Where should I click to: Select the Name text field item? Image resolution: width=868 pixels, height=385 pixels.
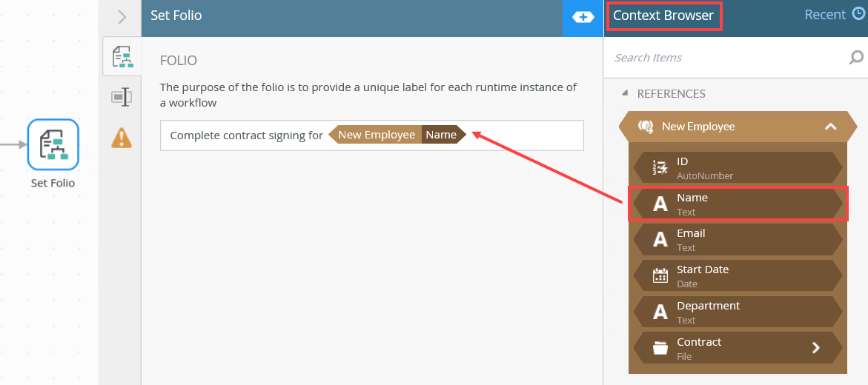tap(738, 204)
